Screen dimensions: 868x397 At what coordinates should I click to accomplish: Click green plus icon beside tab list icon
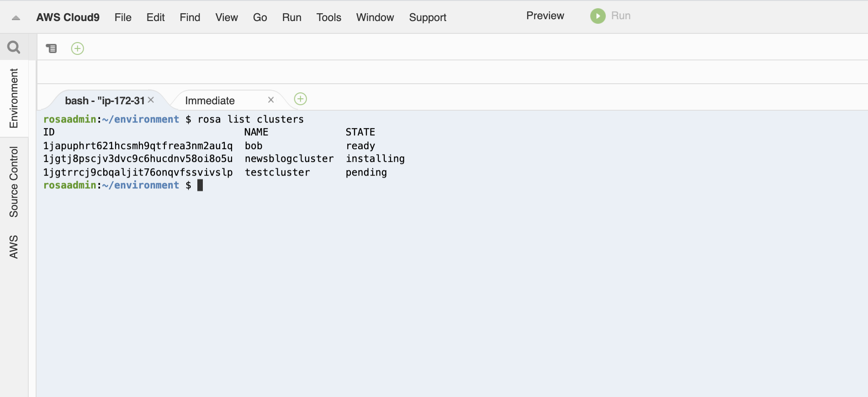(x=78, y=48)
